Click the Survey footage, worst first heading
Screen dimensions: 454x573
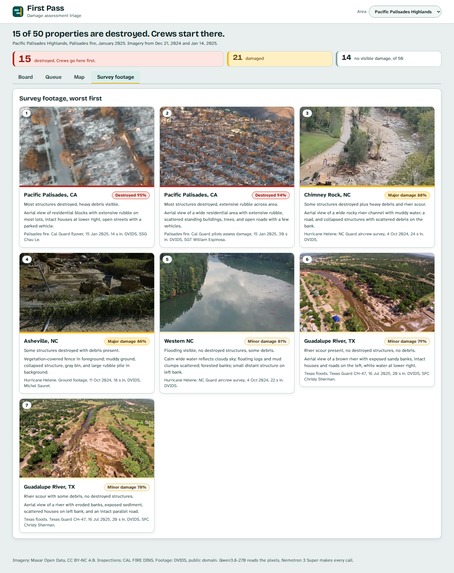point(61,98)
